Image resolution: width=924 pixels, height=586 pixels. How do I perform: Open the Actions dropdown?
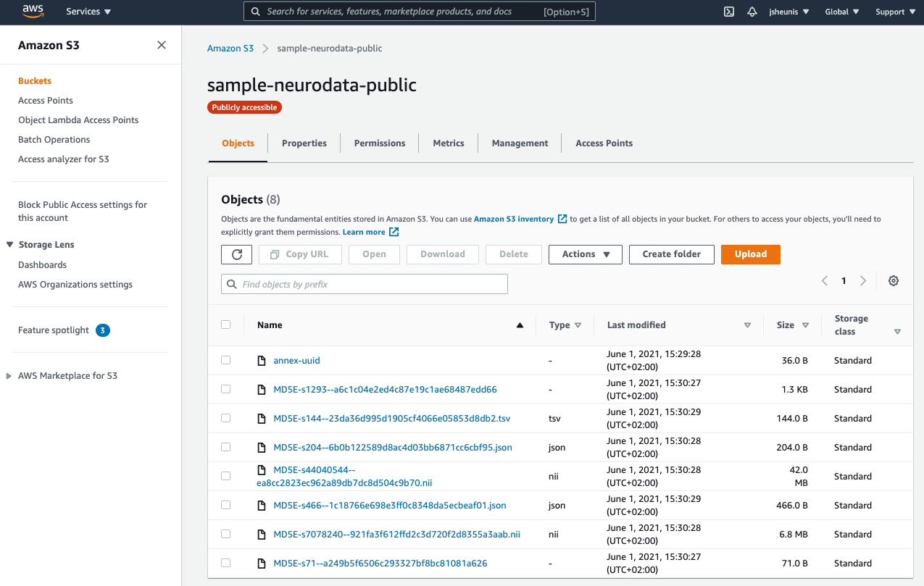coord(585,254)
